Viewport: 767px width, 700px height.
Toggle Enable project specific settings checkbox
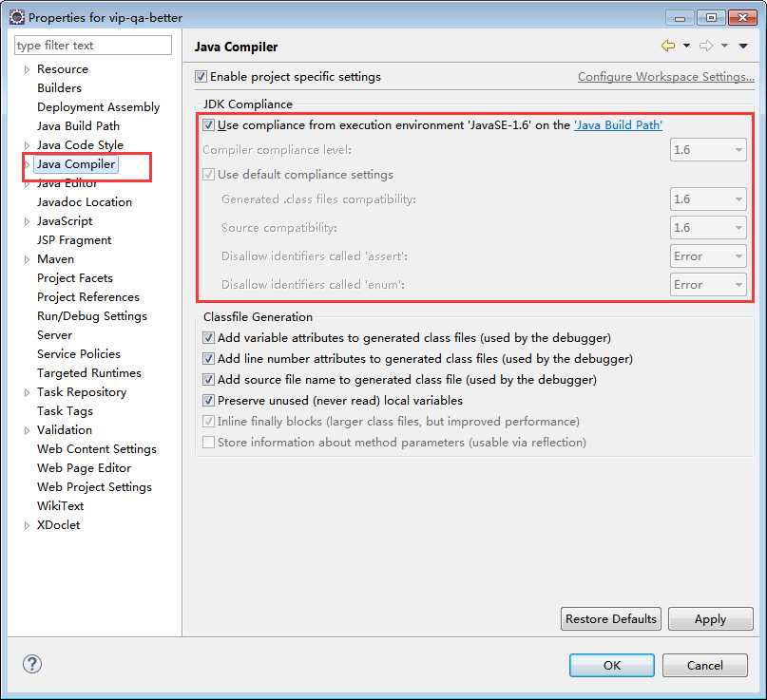point(201,77)
